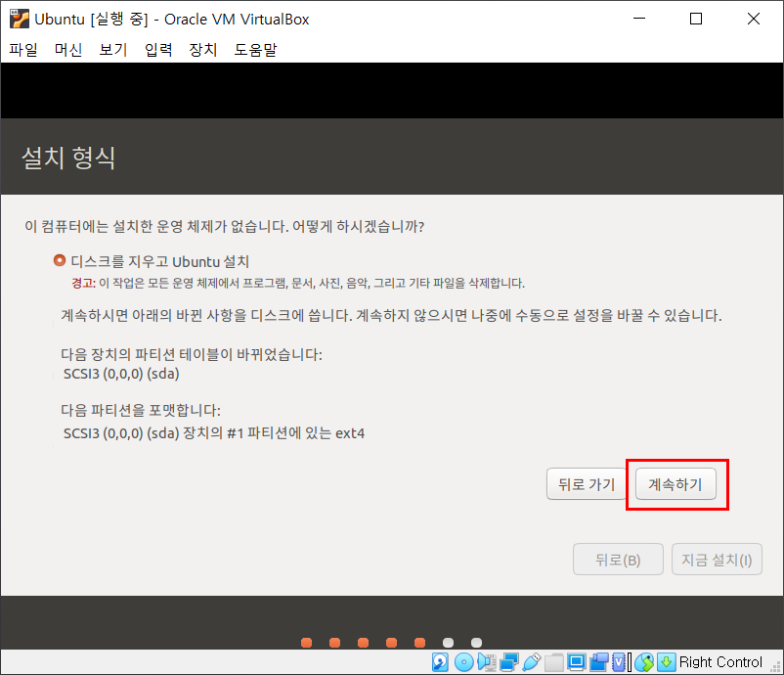Image resolution: width=784 pixels, height=675 pixels.
Task: Click the keyboard capture arrow icon
Action: (666, 662)
